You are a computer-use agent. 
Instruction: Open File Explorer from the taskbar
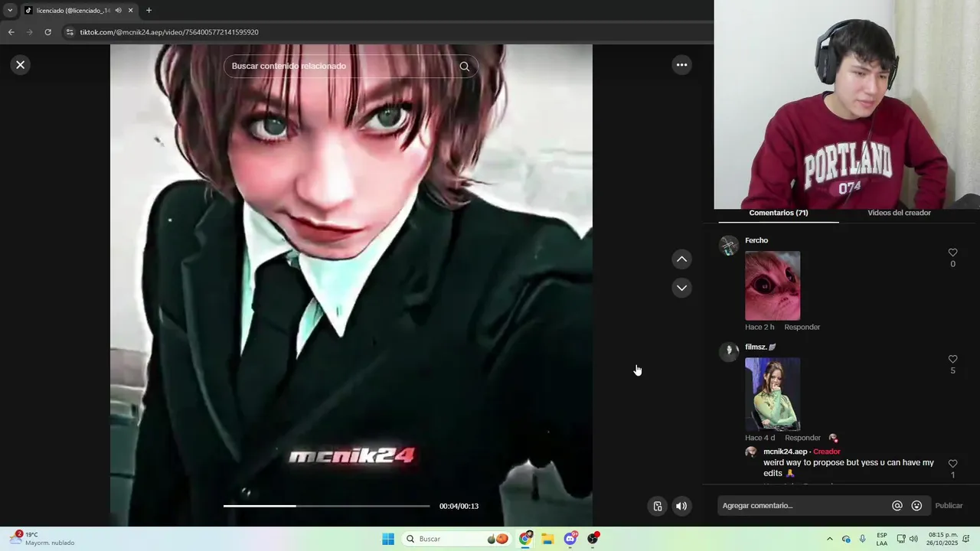tap(547, 539)
